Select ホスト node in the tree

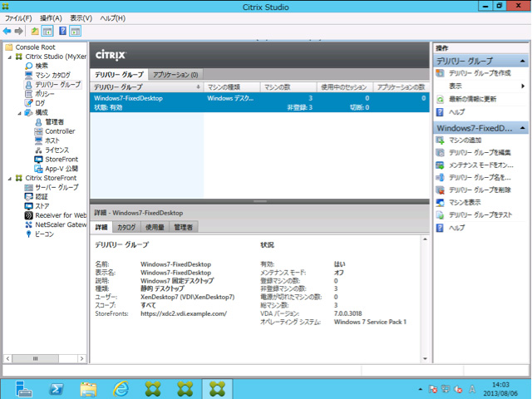[52, 140]
